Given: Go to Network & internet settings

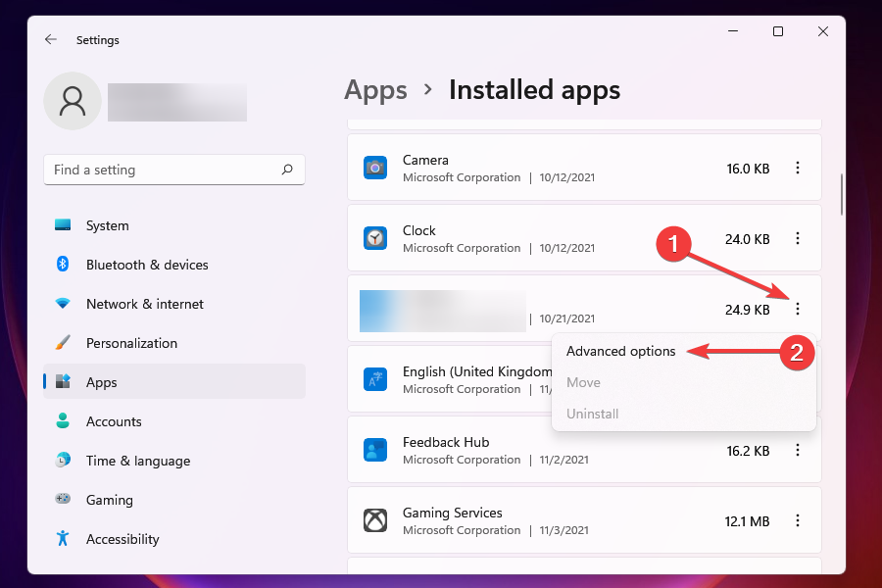Looking at the screenshot, I should (145, 304).
